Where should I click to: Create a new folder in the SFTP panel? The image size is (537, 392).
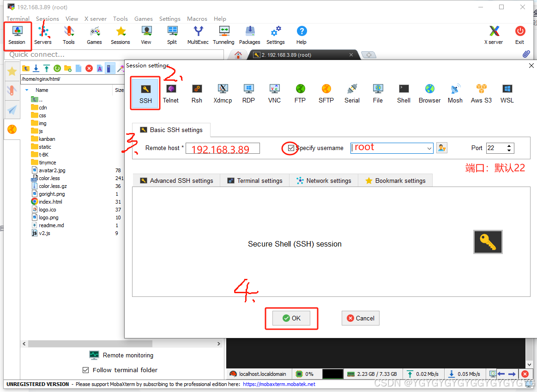[x=67, y=68]
